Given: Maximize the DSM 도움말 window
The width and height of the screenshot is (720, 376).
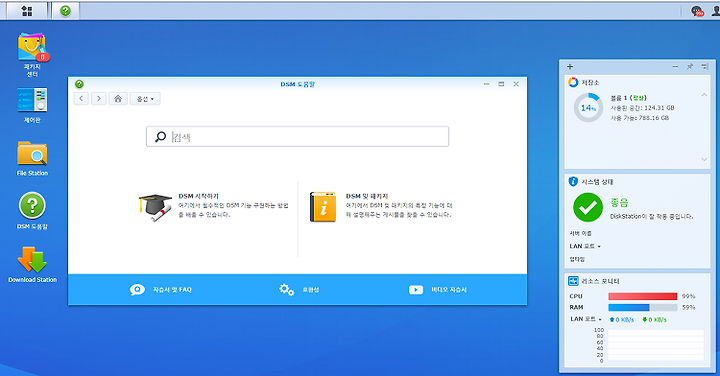Looking at the screenshot, I should coord(501,84).
